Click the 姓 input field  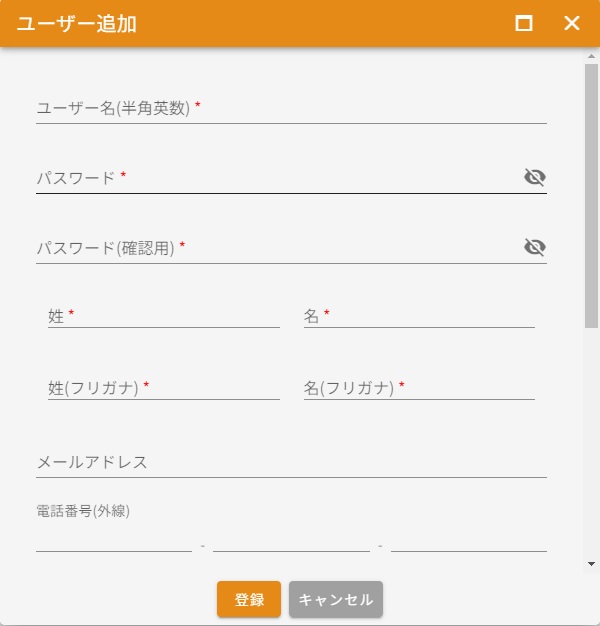[x=164, y=316]
